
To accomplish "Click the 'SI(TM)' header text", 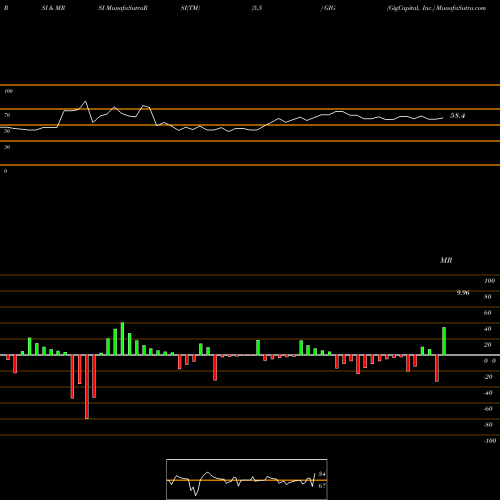I will pyautogui.click(x=190, y=8).
